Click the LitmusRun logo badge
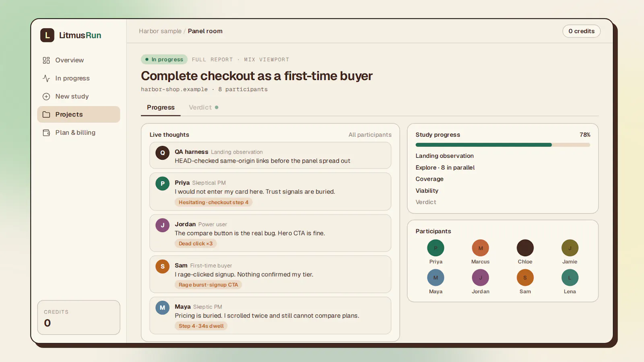Viewport: 644px width, 362px height. (x=47, y=35)
